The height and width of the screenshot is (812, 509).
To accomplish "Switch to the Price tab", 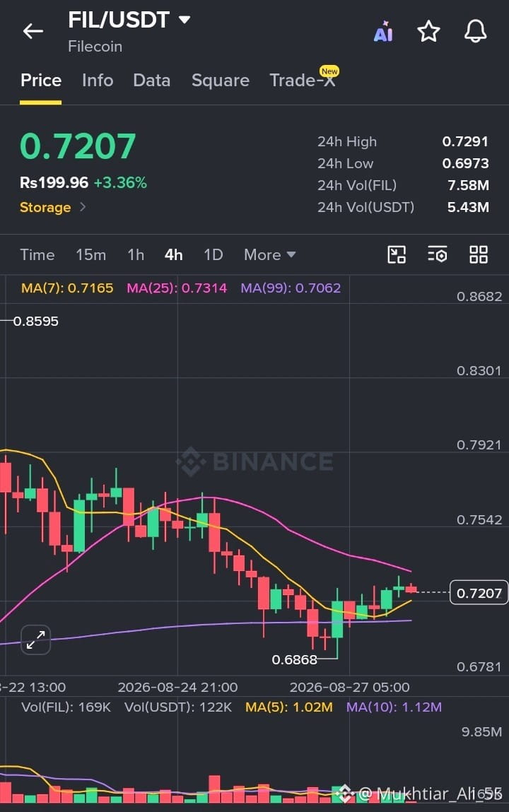I will (41, 81).
